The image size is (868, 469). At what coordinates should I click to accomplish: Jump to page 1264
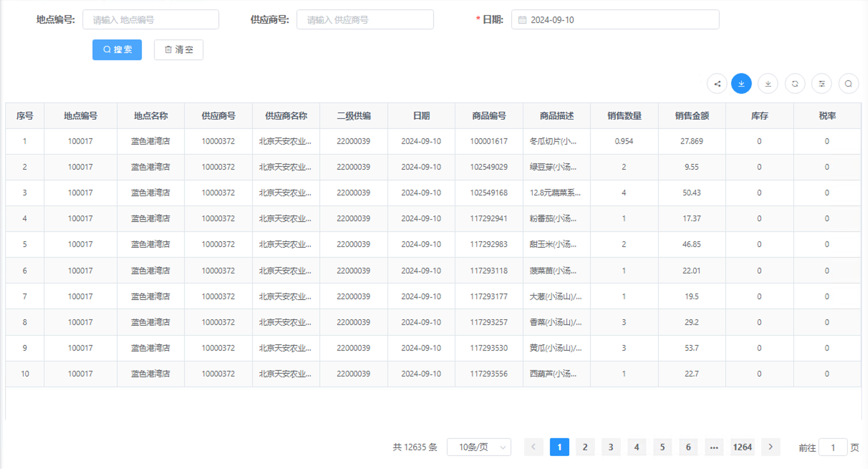pos(743,447)
